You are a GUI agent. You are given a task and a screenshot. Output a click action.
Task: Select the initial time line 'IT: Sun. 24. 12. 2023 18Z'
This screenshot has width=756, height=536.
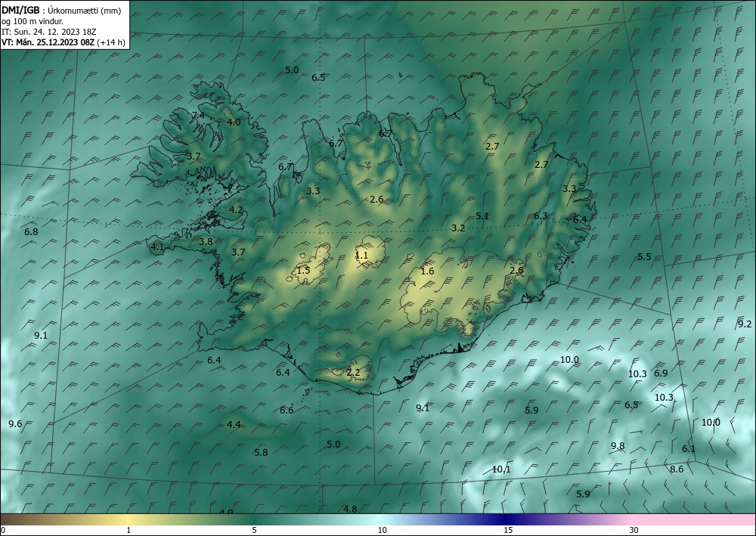click(48, 32)
